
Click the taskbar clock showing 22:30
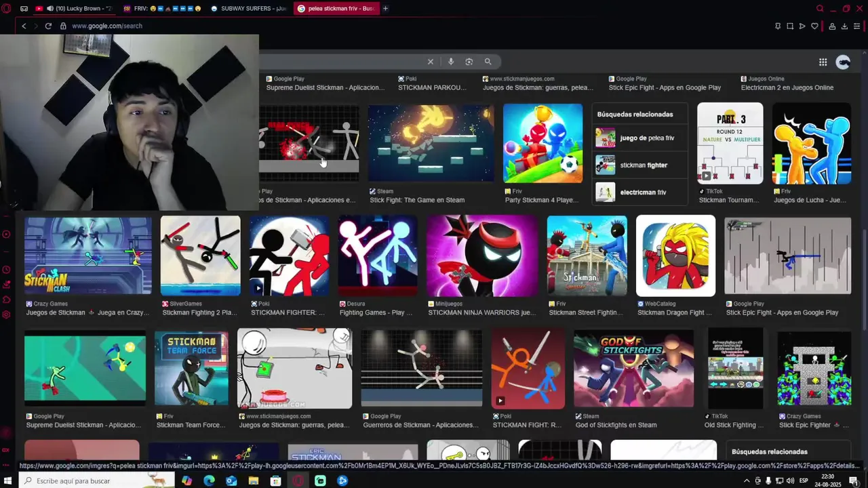828,481
